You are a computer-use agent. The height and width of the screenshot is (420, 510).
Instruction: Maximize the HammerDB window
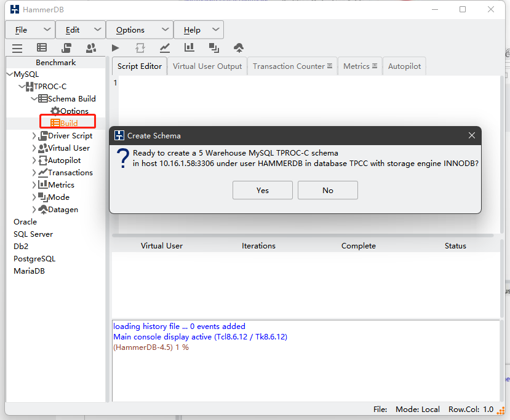point(463,9)
